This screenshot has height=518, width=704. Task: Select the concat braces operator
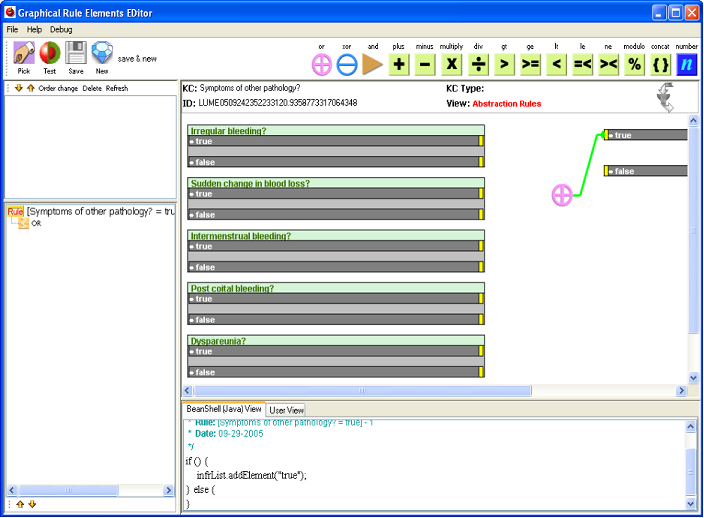[x=660, y=65]
